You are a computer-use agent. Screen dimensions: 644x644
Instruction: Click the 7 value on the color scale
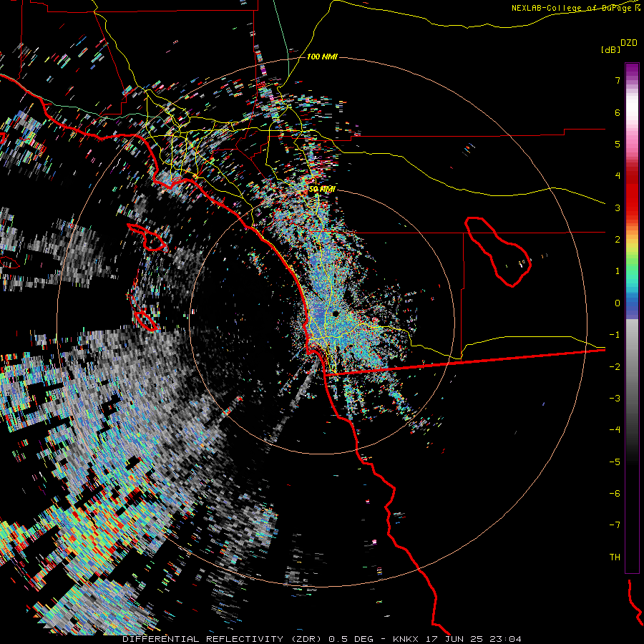[618, 80]
